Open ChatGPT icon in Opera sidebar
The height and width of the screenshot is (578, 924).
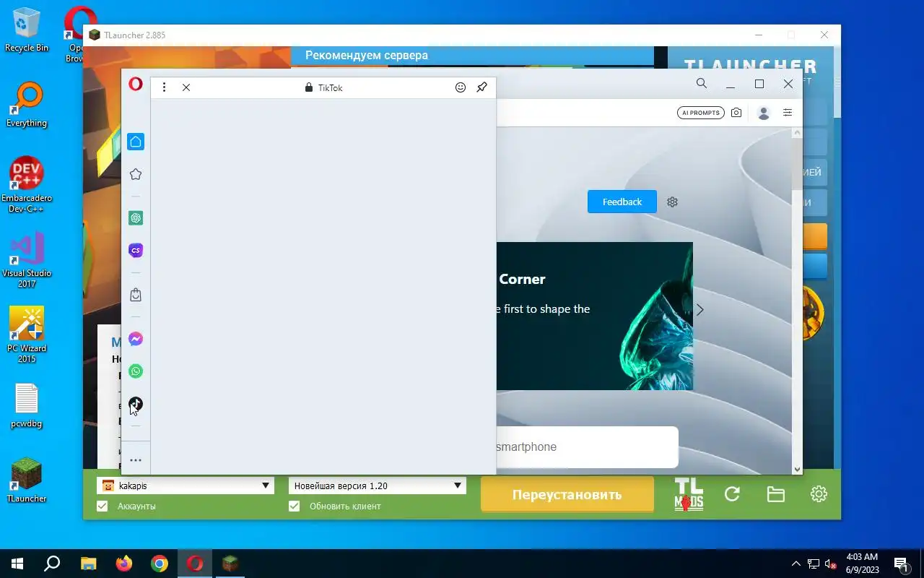tap(136, 217)
